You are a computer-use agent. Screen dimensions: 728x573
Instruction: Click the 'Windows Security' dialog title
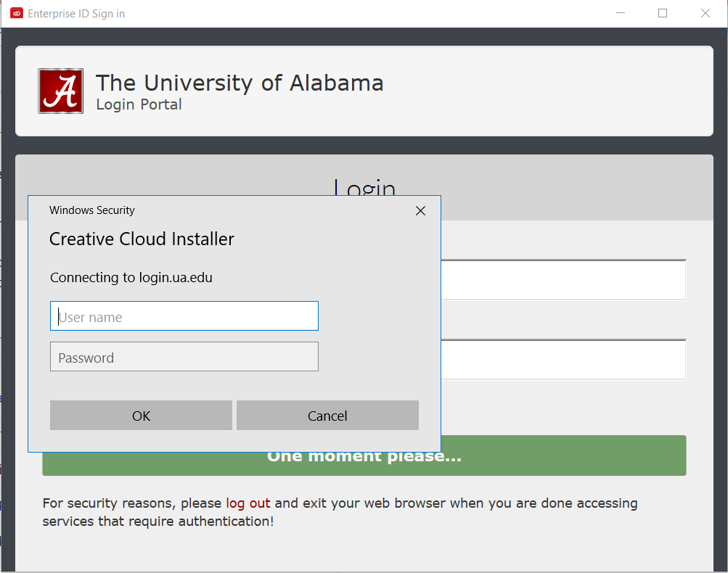[x=92, y=210]
